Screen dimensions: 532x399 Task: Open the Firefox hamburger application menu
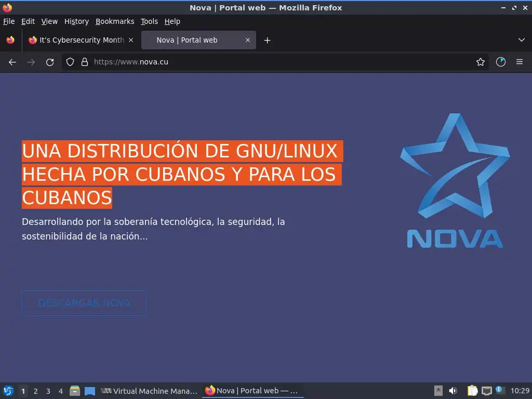coord(520,62)
